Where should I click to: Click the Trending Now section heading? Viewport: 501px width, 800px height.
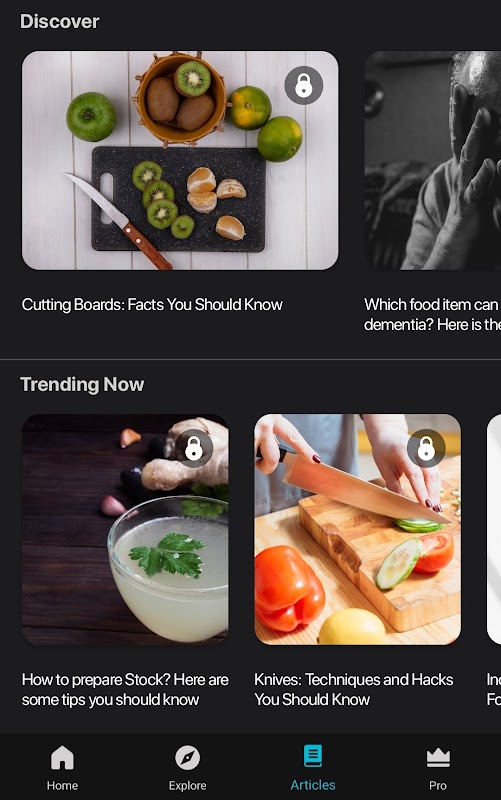coord(82,384)
